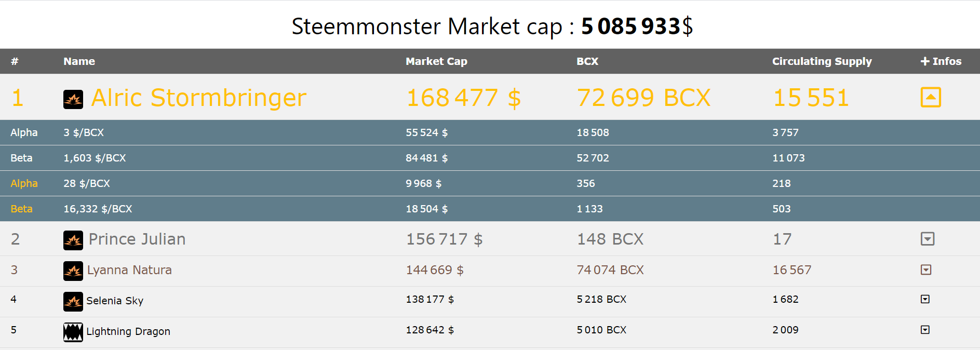This screenshot has height=350, width=980.
Task: Click the Steemmonster Market cap title
Action: [493, 25]
